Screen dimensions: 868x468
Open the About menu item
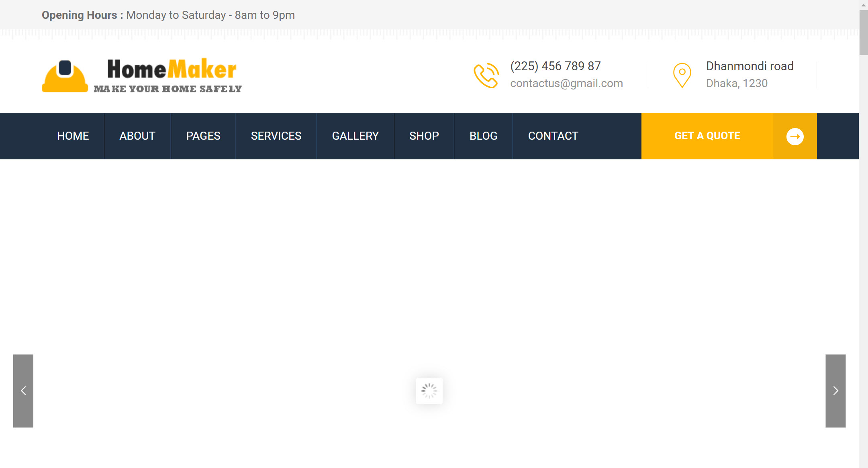click(137, 136)
